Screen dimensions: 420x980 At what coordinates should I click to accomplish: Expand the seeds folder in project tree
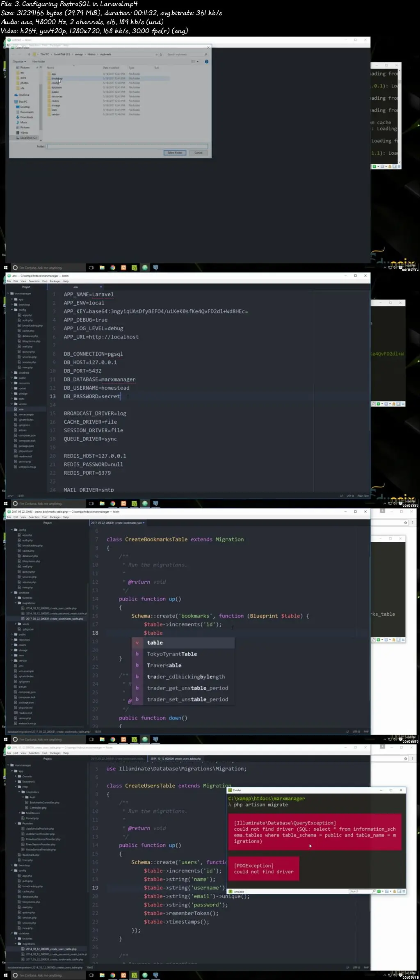pyautogui.click(x=16, y=624)
